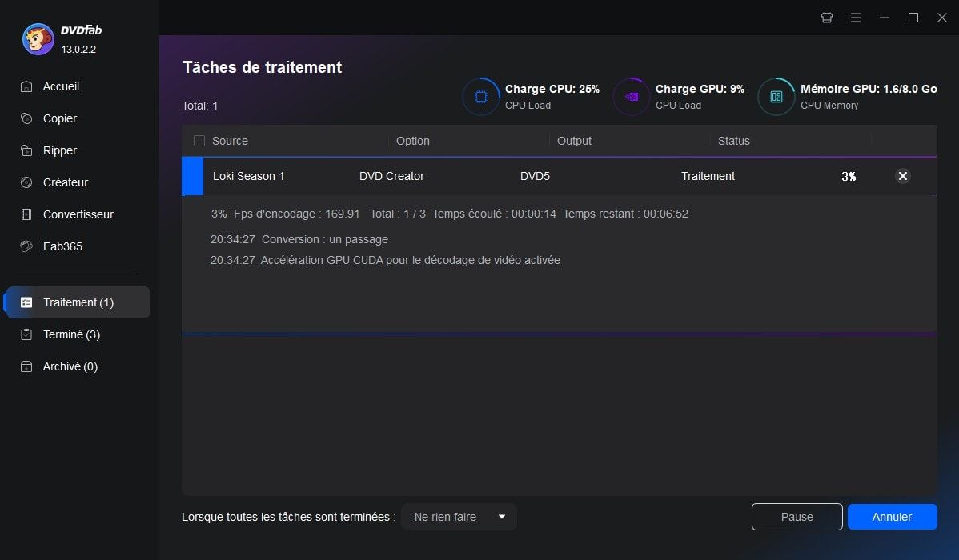The width and height of the screenshot is (959, 560).
Task: Click 'Temps restant : 00:06:52' text
Action: click(x=626, y=214)
